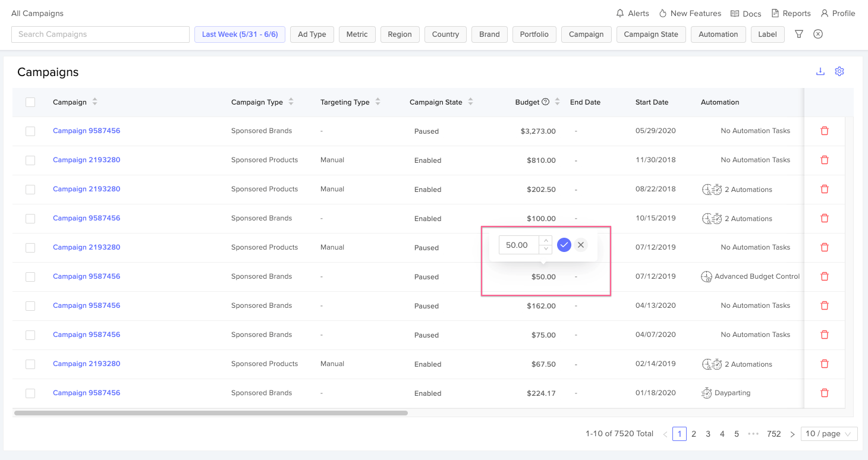The width and height of the screenshot is (868, 460).
Task: Tick the checkbox for the $202.50 campaign
Action: click(x=30, y=190)
